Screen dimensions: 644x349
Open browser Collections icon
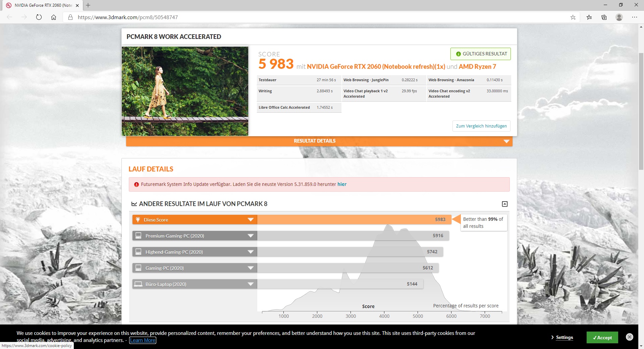(x=604, y=17)
